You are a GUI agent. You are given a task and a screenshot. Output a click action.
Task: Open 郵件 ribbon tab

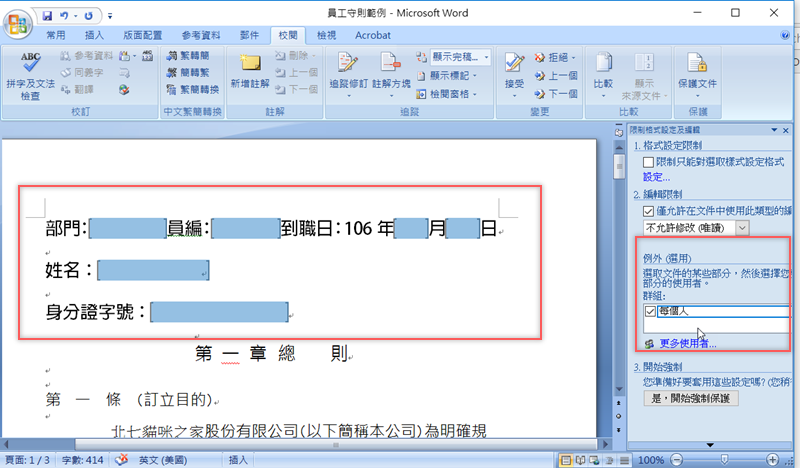(x=249, y=35)
